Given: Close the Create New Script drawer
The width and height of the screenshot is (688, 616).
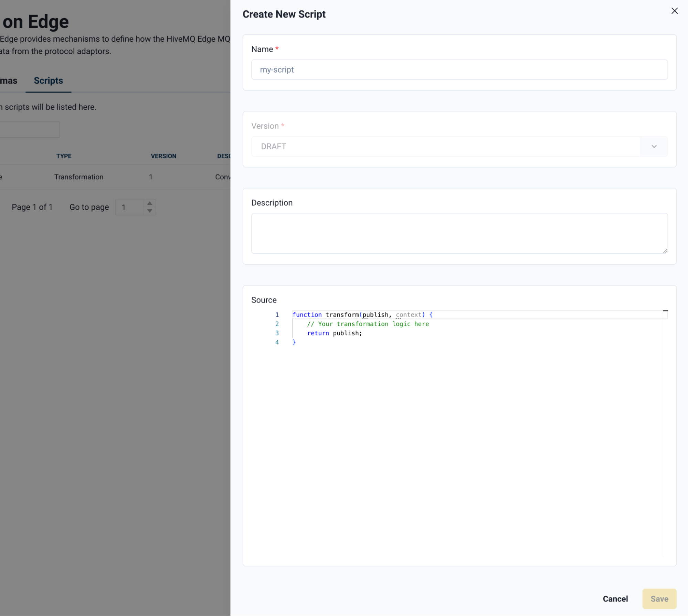Looking at the screenshot, I should coord(674,11).
